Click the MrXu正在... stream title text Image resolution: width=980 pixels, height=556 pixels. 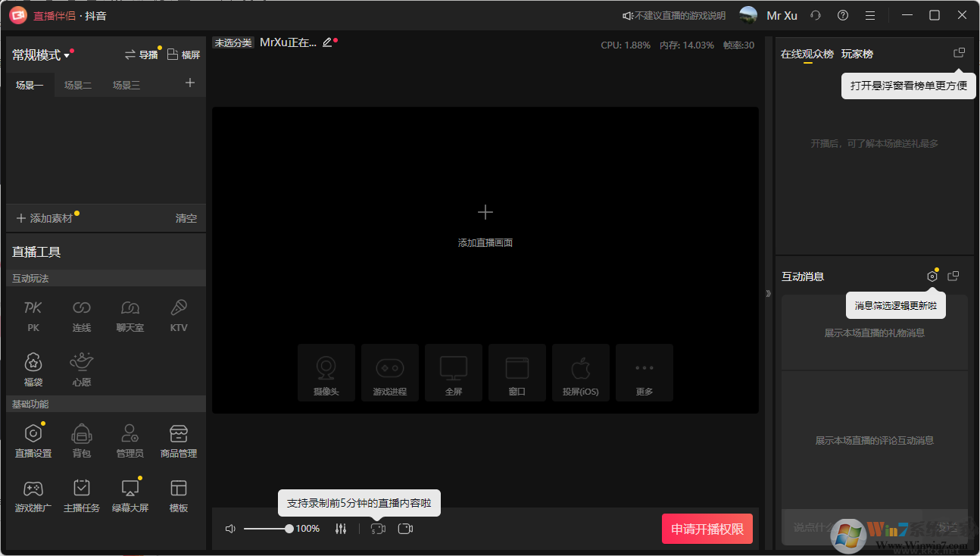coord(289,42)
